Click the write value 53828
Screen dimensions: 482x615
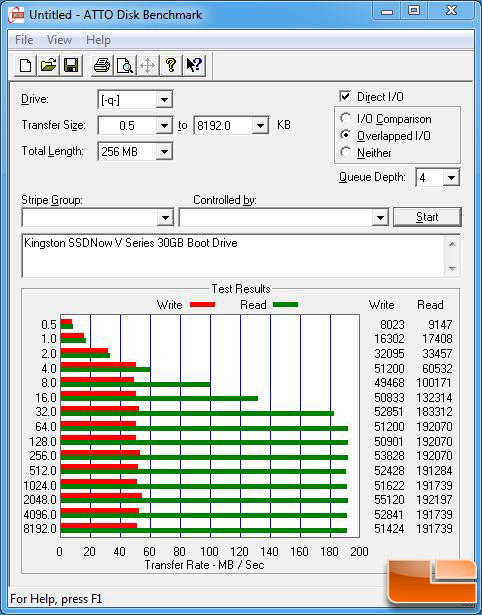pyautogui.click(x=389, y=456)
